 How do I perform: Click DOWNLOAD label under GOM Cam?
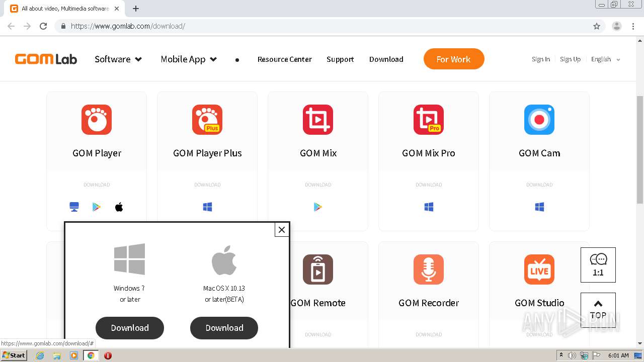coord(539,185)
